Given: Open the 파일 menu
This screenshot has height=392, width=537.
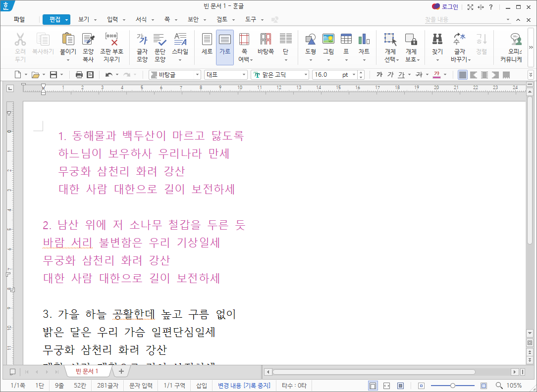Looking at the screenshot, I should click(19, 19).
